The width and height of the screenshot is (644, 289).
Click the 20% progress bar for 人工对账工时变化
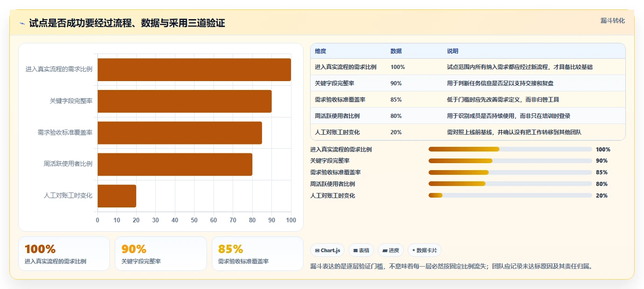510,195
